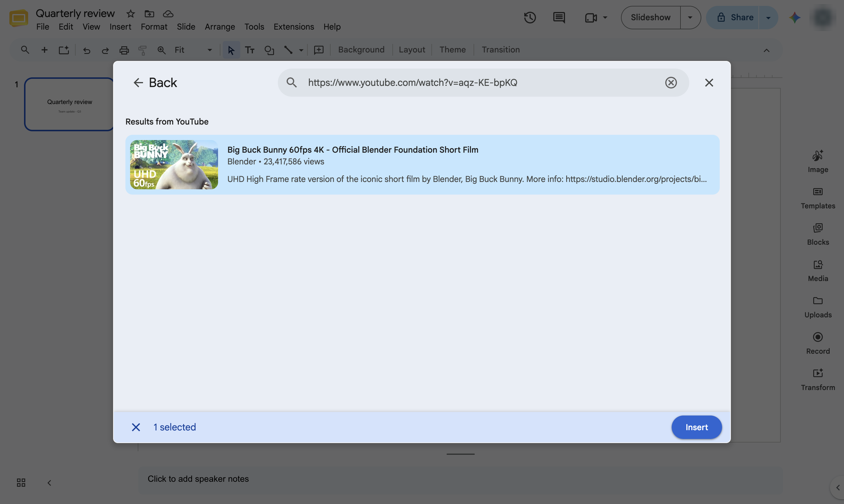Expand the Share options dropdown arrow
Image resolution: width=844 pixels, height=504 pixels.
pos(768,17)
